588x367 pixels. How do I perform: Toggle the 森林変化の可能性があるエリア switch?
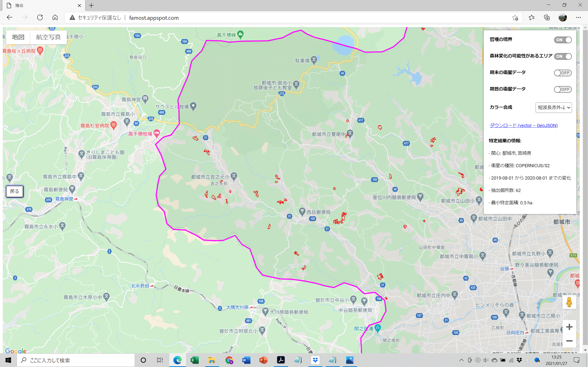563,56
